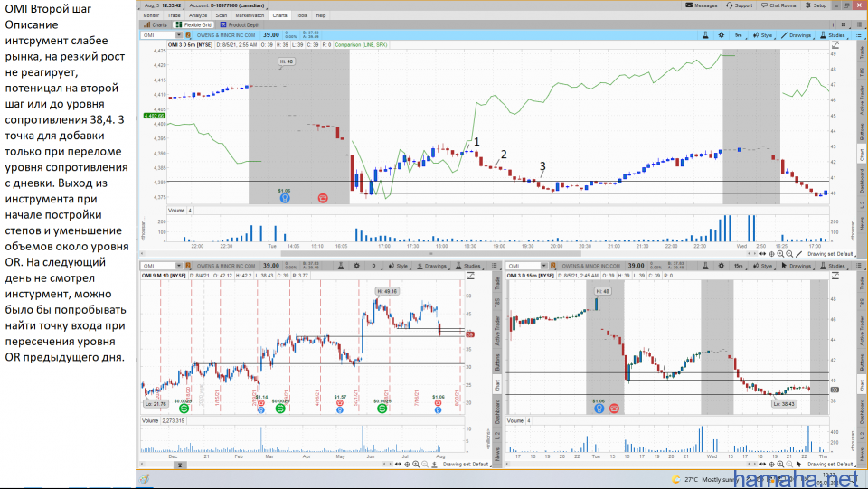868x489 pixels.
Task: Open the Setup menu
Action: [816, 5]
